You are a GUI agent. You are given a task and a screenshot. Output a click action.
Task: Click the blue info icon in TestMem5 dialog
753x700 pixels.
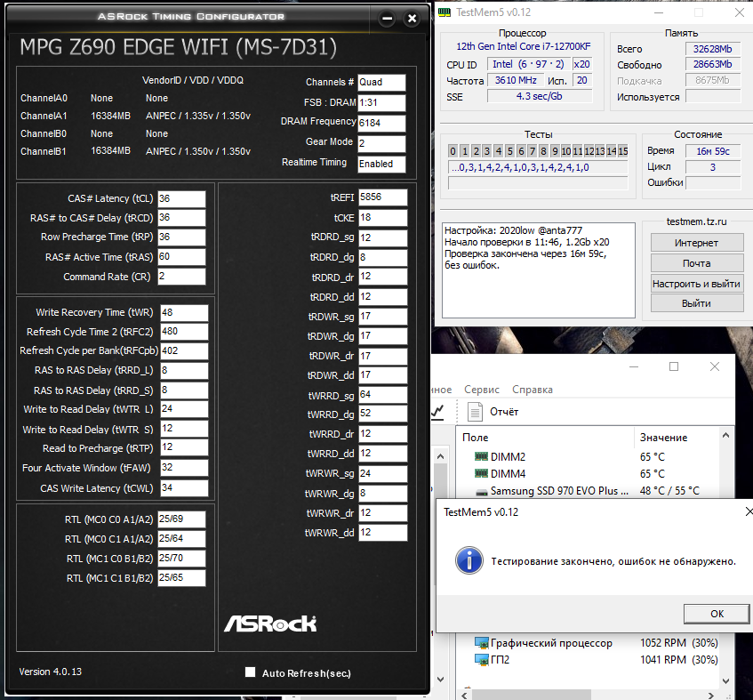tap(469, 560)
